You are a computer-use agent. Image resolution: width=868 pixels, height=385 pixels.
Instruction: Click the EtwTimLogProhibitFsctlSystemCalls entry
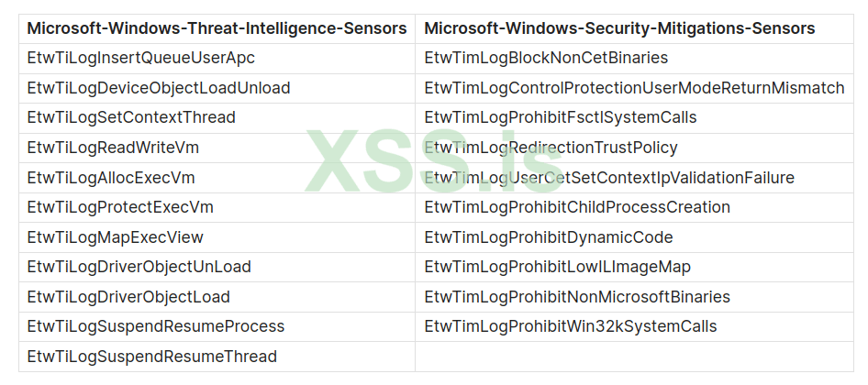tap(561, 118)
